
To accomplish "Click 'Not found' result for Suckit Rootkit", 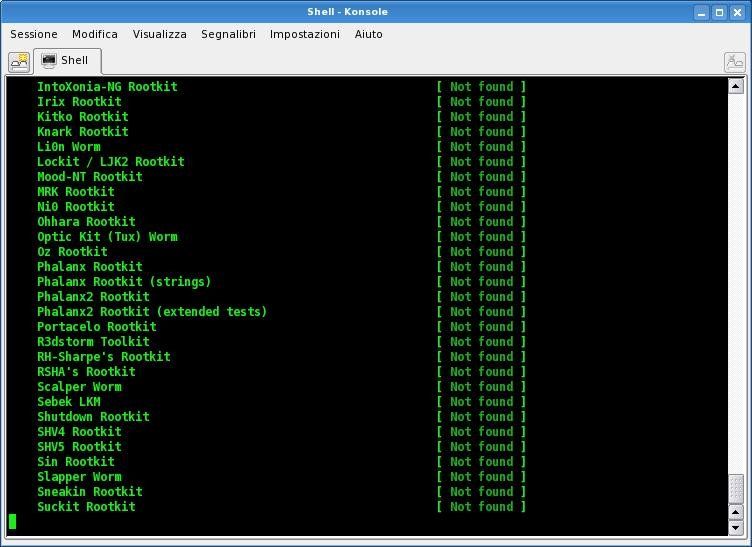I will (x=482, y=507).
